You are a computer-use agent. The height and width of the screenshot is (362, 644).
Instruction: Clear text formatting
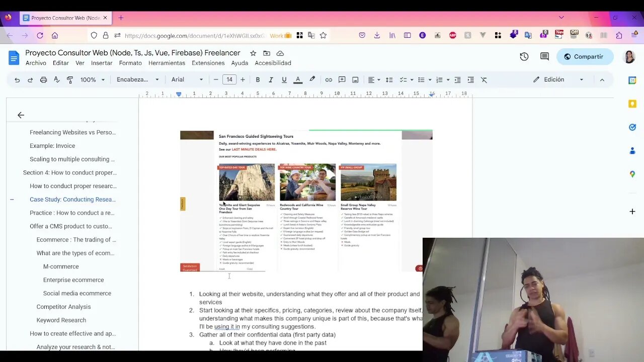(484, 80)
